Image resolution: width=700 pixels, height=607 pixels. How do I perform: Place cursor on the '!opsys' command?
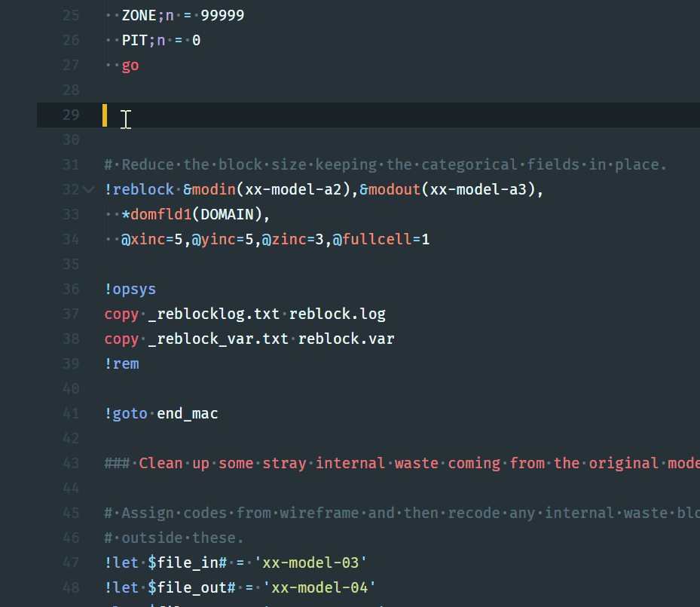coord(130,289)
